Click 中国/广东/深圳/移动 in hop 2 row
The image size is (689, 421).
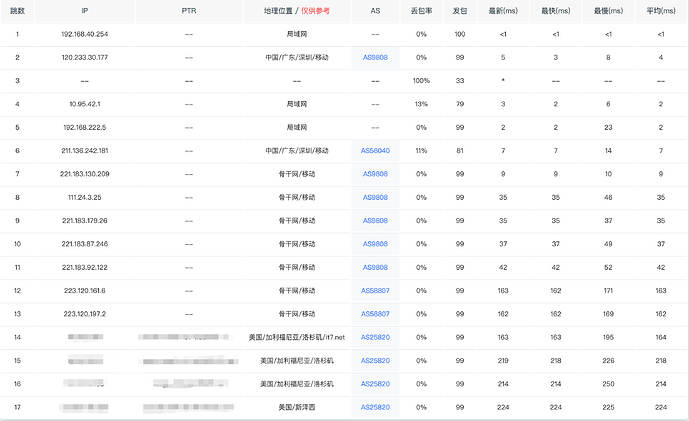point(297,58)
